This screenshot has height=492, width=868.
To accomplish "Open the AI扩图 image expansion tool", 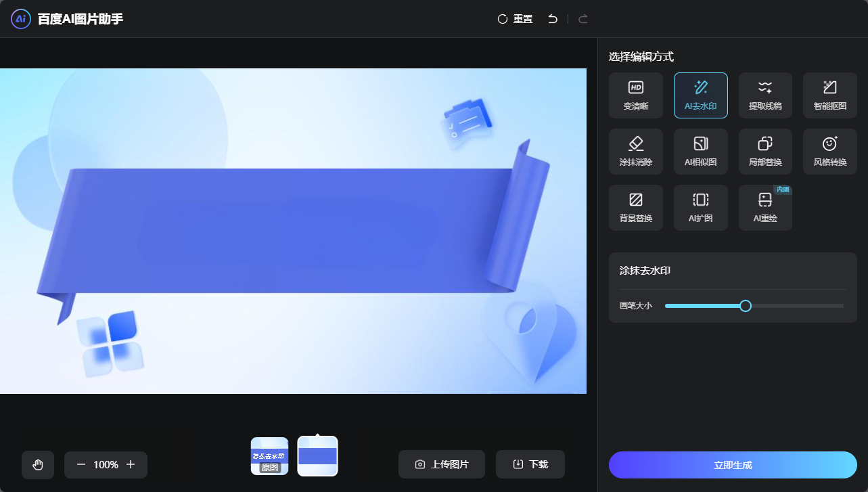I will coord(700,207).
